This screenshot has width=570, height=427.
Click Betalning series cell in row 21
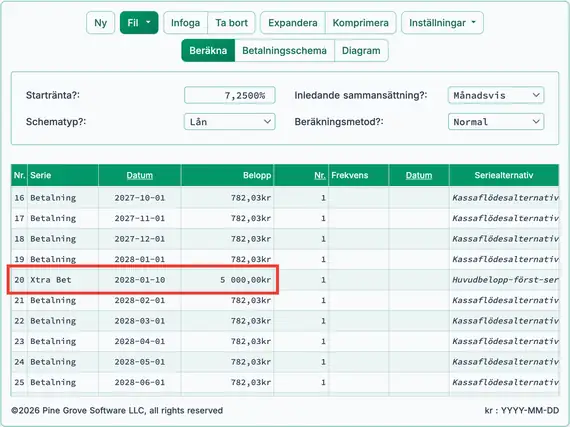click(x=63, y=301)
